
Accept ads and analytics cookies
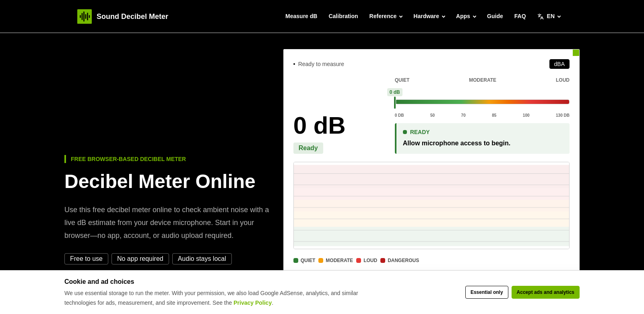545,292
